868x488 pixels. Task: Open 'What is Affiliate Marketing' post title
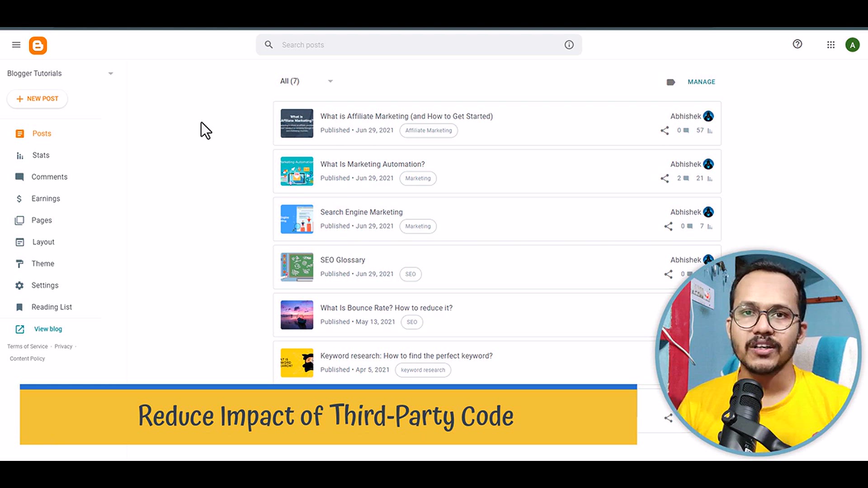406,116
